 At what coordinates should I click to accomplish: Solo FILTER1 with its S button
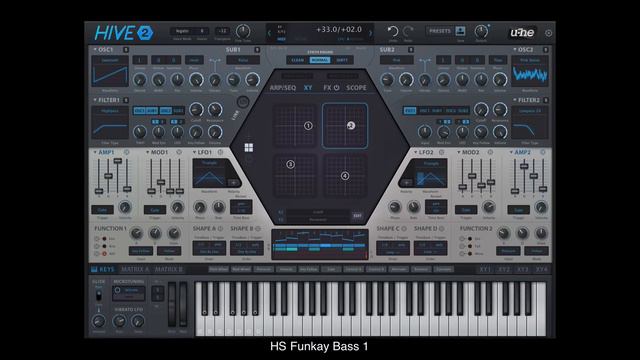pyautogui.click(x=126, y=100)
